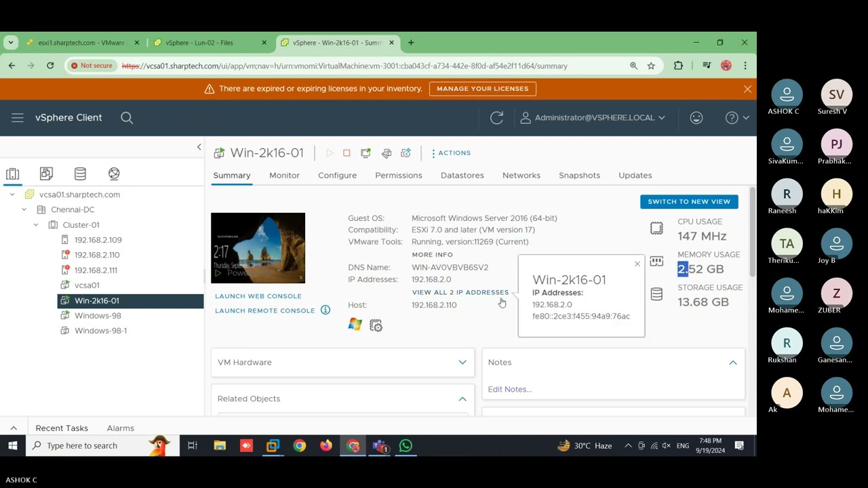Click the Edit Settings icon in VM toolbar

tap(387, 153)
